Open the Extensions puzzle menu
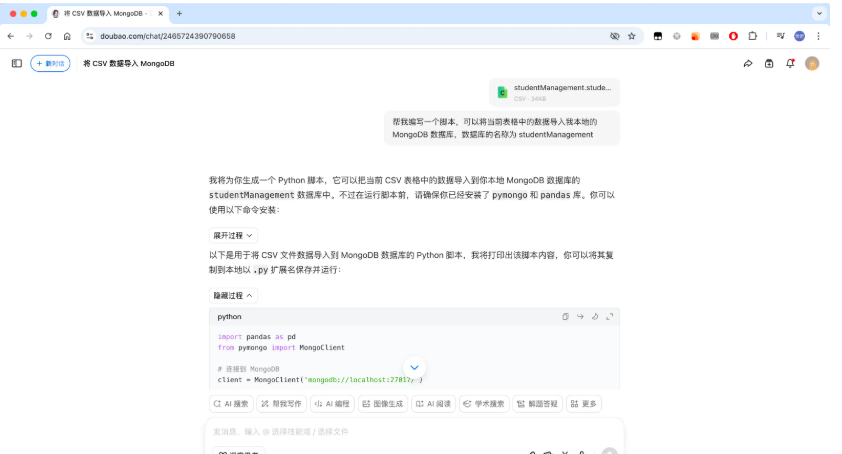 752,36
